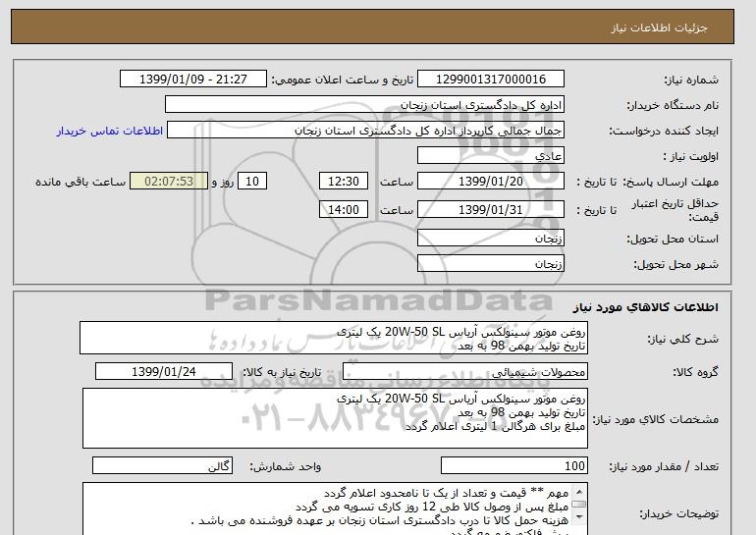Image resolution: width=756 pixels, height=535 pixels.
Task: Click the label تعداد / مقدار مورد نیاز
Action: coord(664,466)
